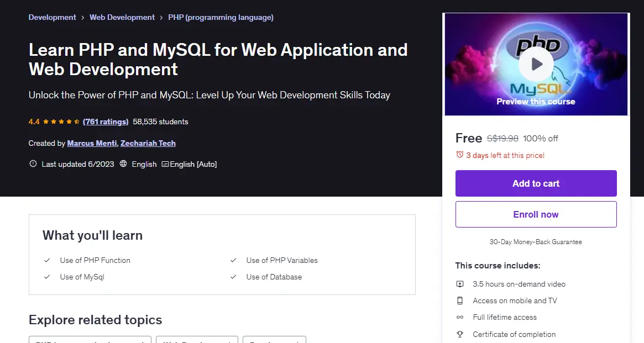
Task: Click the struck-through S$19.98 price
Action: 502,139
